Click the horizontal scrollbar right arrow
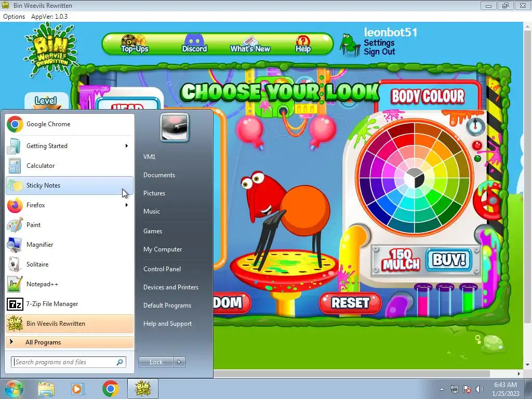This screenshot has width=532, height=399. coord(519,374)
